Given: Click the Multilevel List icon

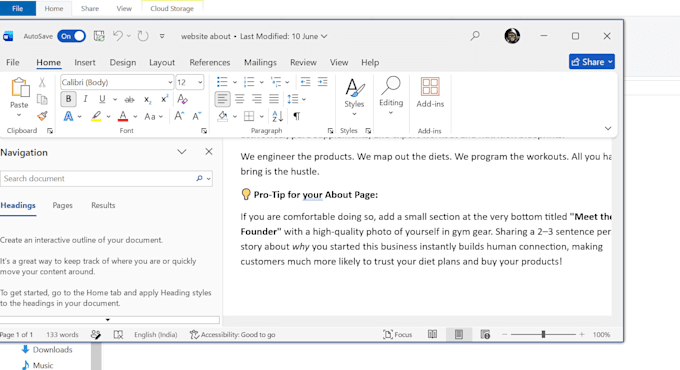Looking at the screenshot, I should (x=275, y=82).
